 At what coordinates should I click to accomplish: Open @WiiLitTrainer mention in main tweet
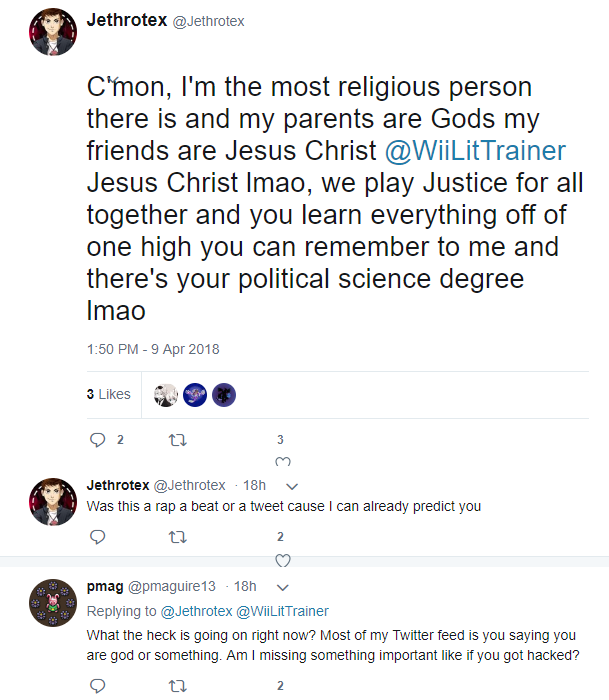[476, 150]
